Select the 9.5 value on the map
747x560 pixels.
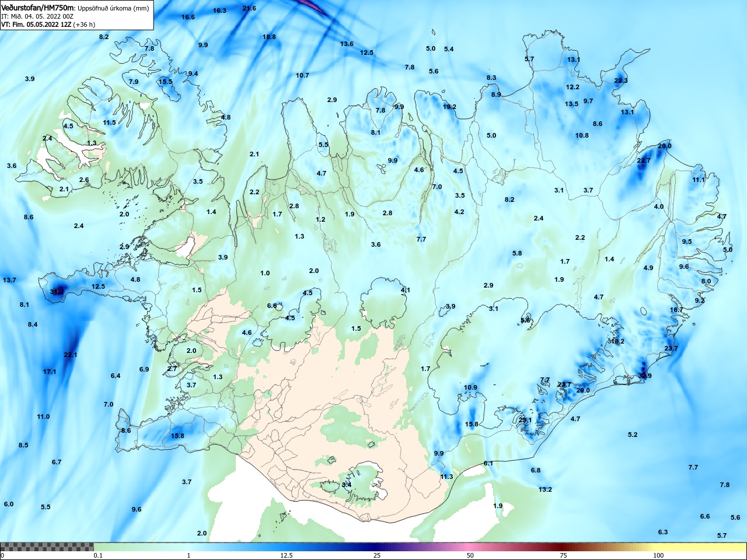687,242
